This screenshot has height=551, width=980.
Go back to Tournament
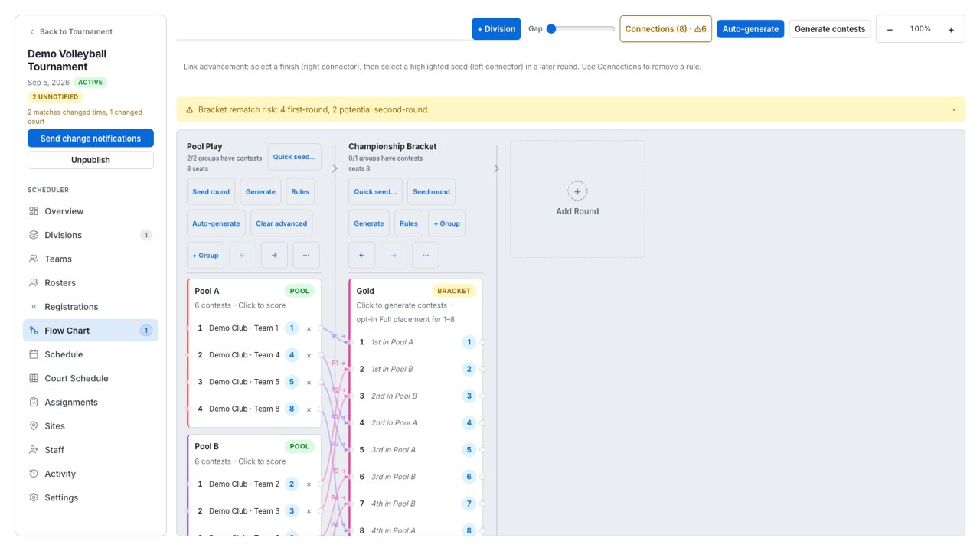click(70, 31)
